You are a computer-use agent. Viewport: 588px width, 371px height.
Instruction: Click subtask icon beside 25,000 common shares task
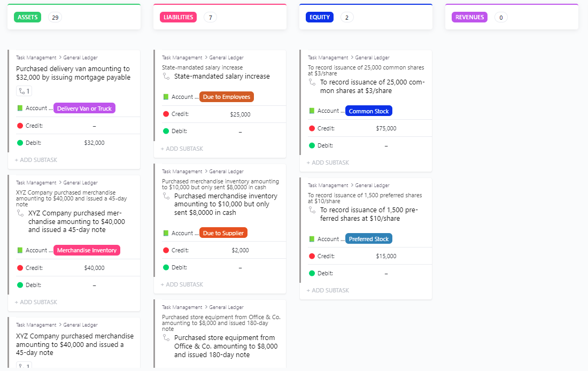click(312, 82)
